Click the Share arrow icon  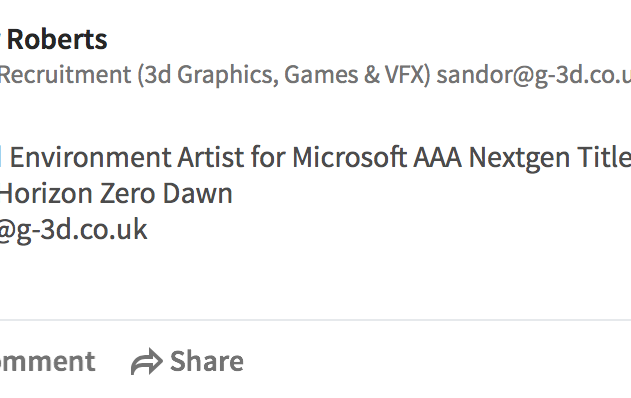[x=147, y=361]
